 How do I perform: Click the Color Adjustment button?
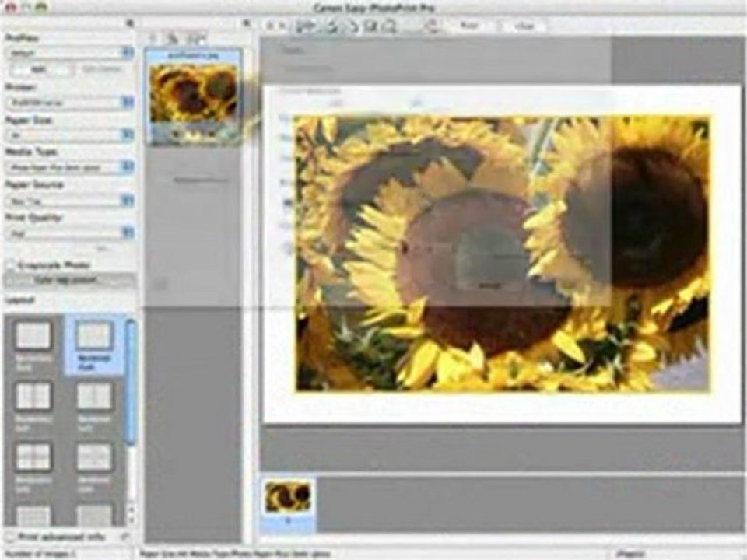pyautogui.click(x=69, y=280)
